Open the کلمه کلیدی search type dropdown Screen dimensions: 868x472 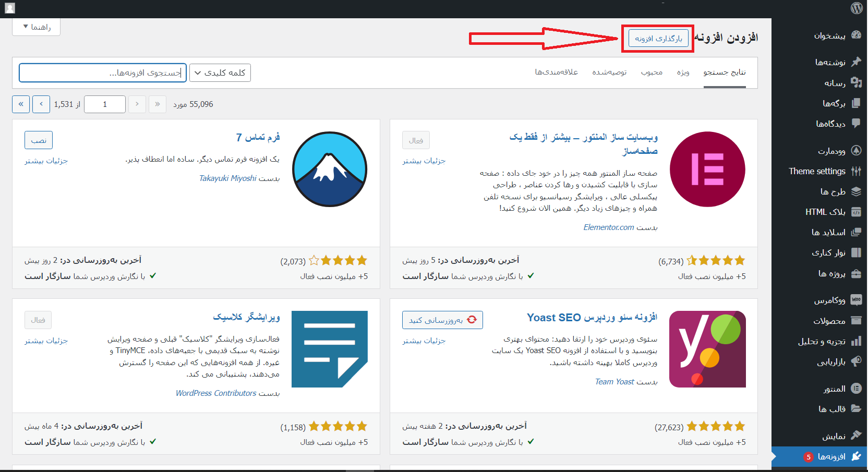tap(220, 73)
